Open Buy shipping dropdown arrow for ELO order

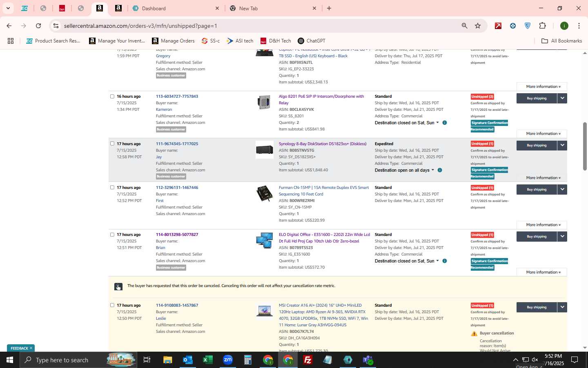562,236
